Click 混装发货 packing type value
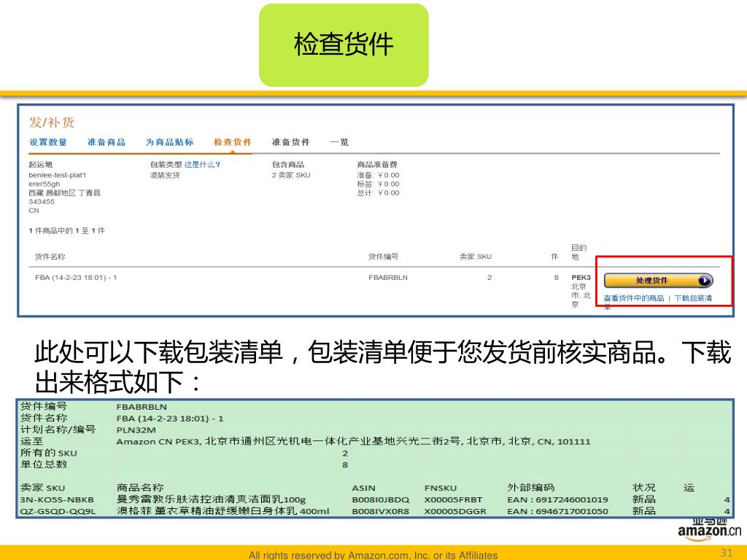This screenshot has width=747, height=560. pos(165,175)
